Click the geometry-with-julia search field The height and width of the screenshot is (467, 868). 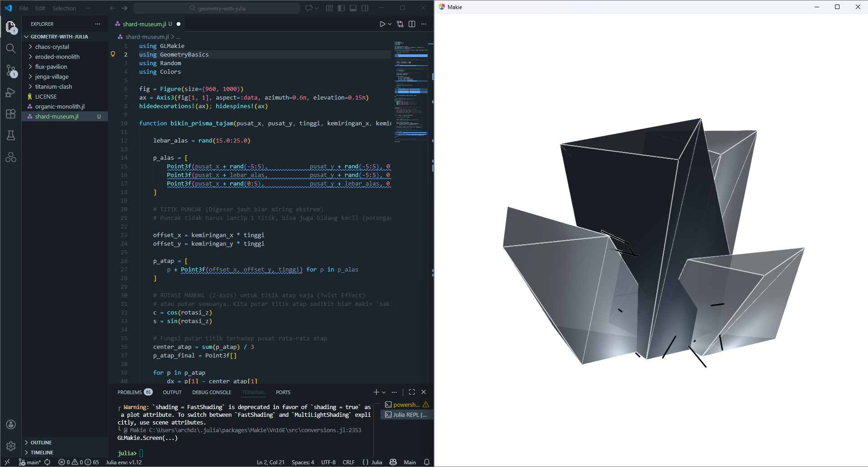click(x=217, y=8)
